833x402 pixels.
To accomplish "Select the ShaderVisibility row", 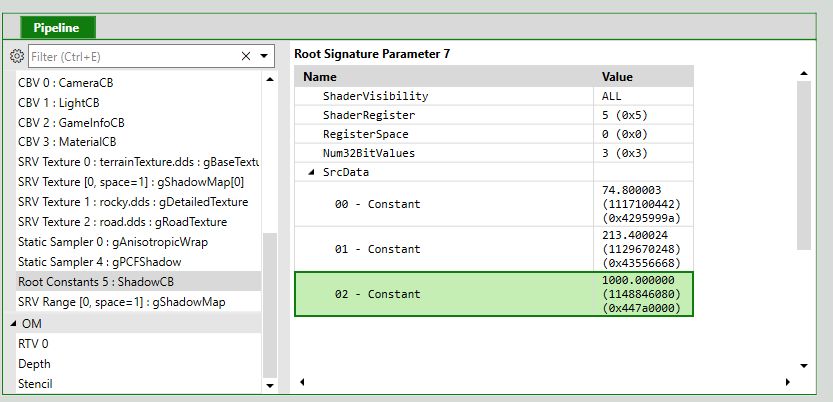I will 494,96.
